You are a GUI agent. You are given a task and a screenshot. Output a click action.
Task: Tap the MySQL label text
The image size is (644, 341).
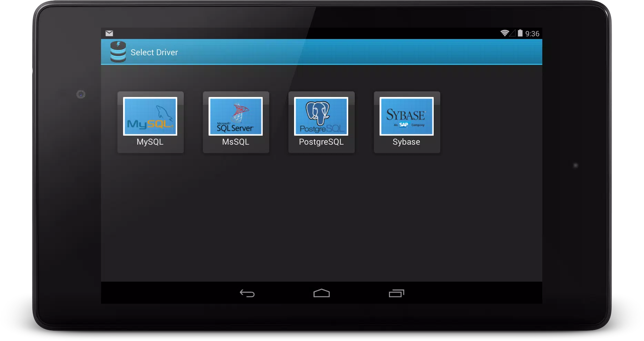[x=150, y=142]
